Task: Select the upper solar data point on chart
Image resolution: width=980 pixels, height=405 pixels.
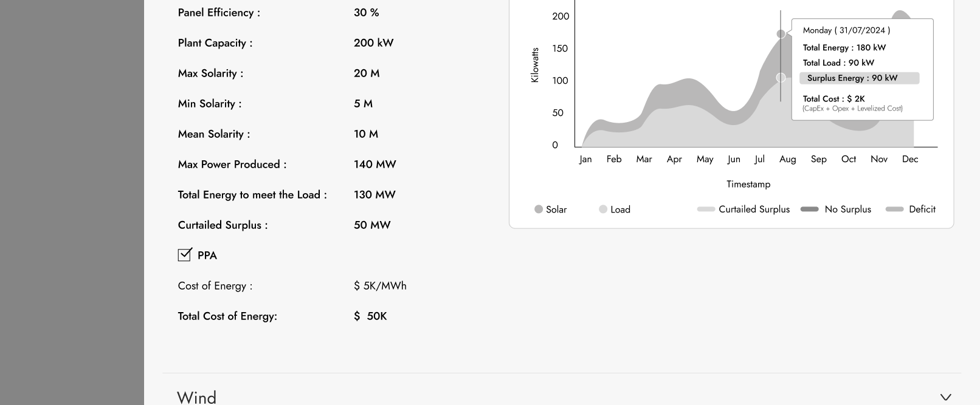Action: [x=781, y=34]
